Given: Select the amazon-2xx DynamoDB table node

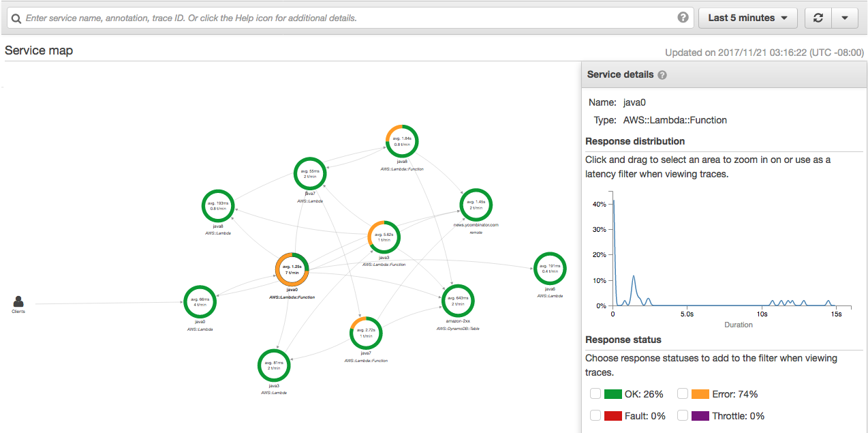Looking at the screenshot, I should tap(458, 301).
